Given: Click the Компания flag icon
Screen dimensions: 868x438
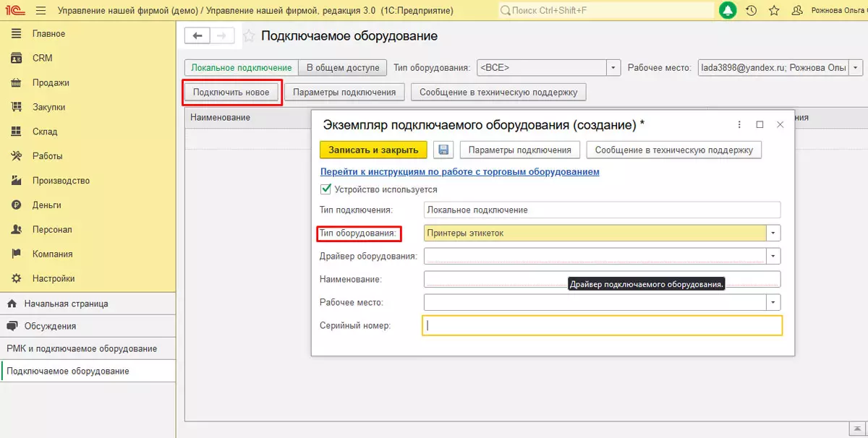Looking at the screenshot, I should point(17,254).
